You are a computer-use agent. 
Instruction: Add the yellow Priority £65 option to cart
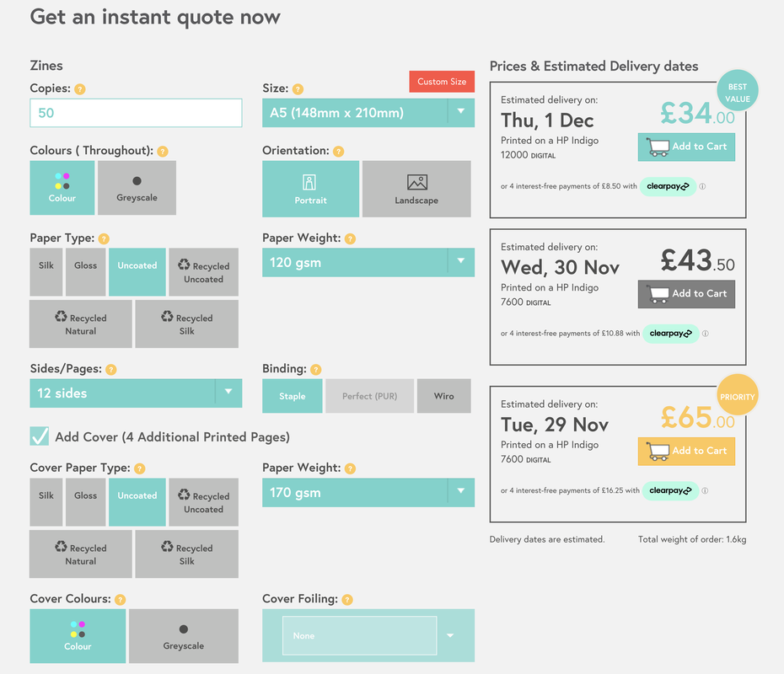tap(686, 452)
